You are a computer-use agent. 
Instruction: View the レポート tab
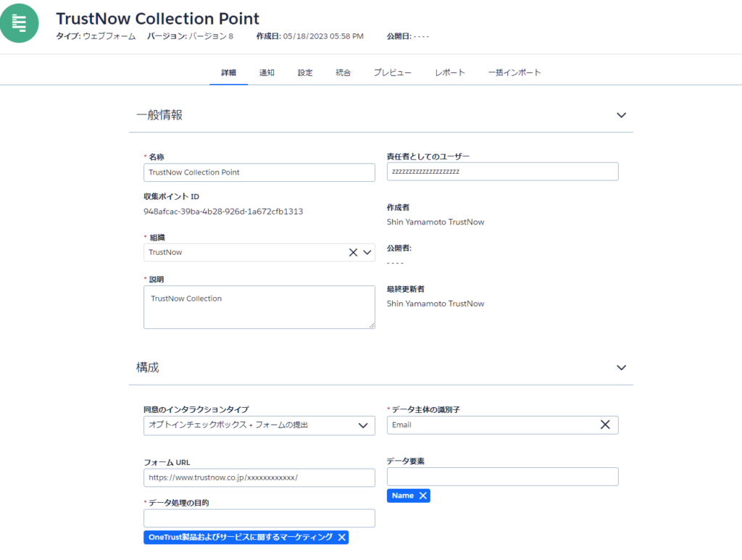(450, 72)
